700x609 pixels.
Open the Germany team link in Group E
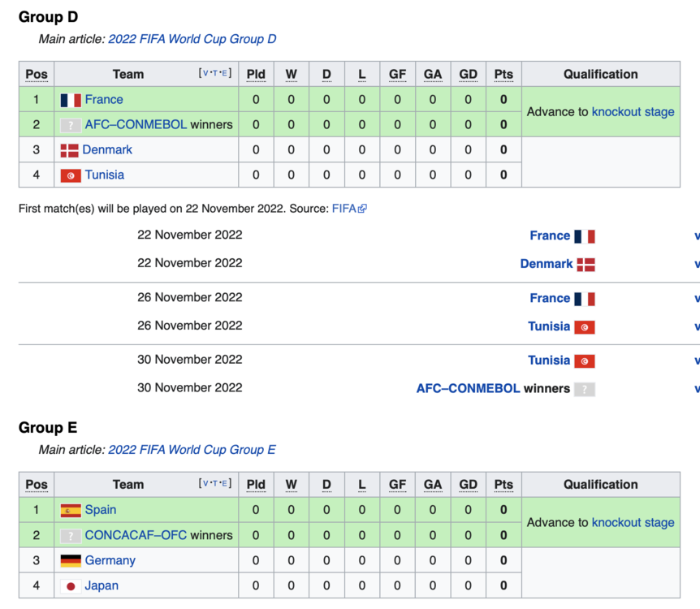(110, 561)
